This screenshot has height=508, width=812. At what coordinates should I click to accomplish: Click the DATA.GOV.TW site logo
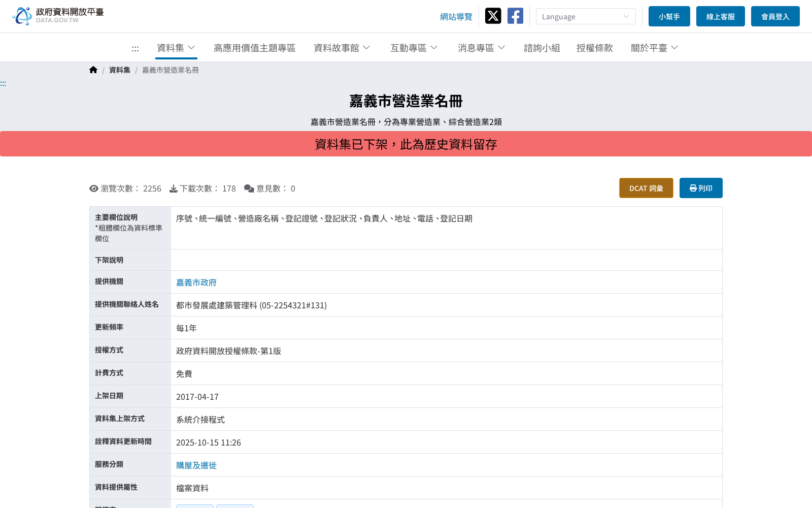coord(58,16)
